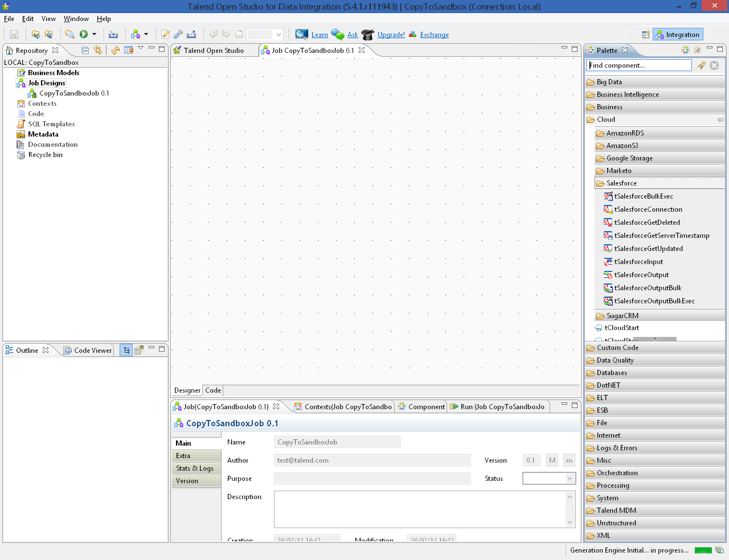The image size is (729, 560).
Task: Click the search pencil icon beside Find component
Action: (701, 65)
